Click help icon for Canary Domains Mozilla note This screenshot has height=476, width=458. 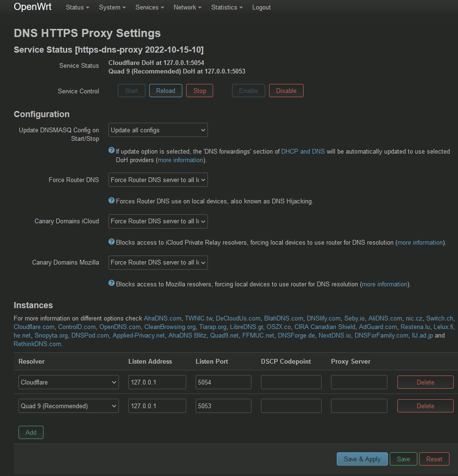(111, 284)
